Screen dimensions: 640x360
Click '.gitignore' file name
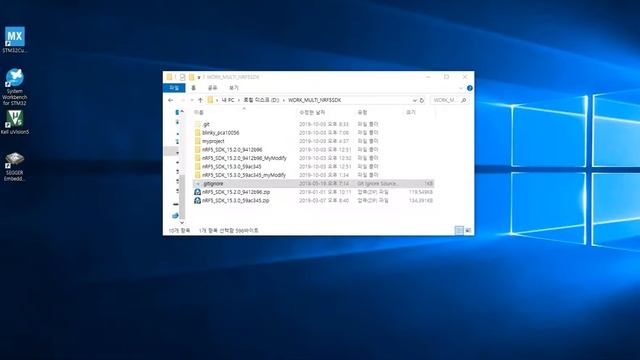tap(213, 184)
